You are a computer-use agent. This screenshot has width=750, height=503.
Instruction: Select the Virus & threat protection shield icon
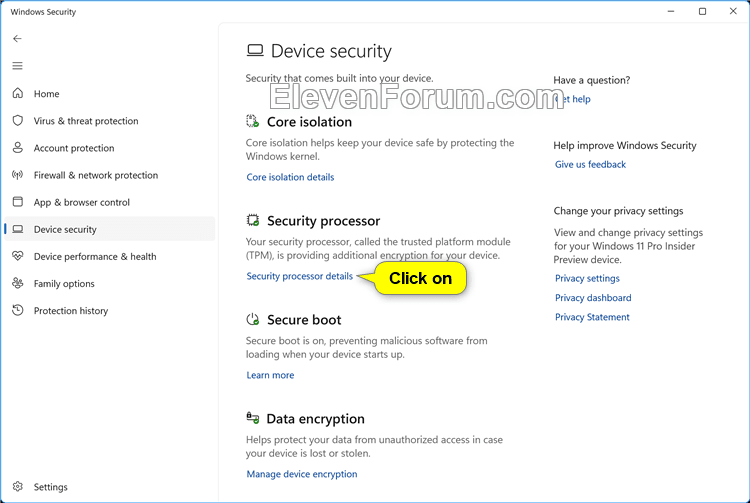[x=18, y=120]
